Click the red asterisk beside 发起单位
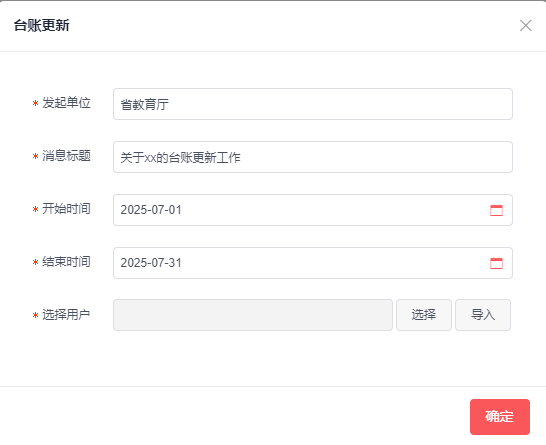This screenshot has height=445, width=546. pos(35,103)
